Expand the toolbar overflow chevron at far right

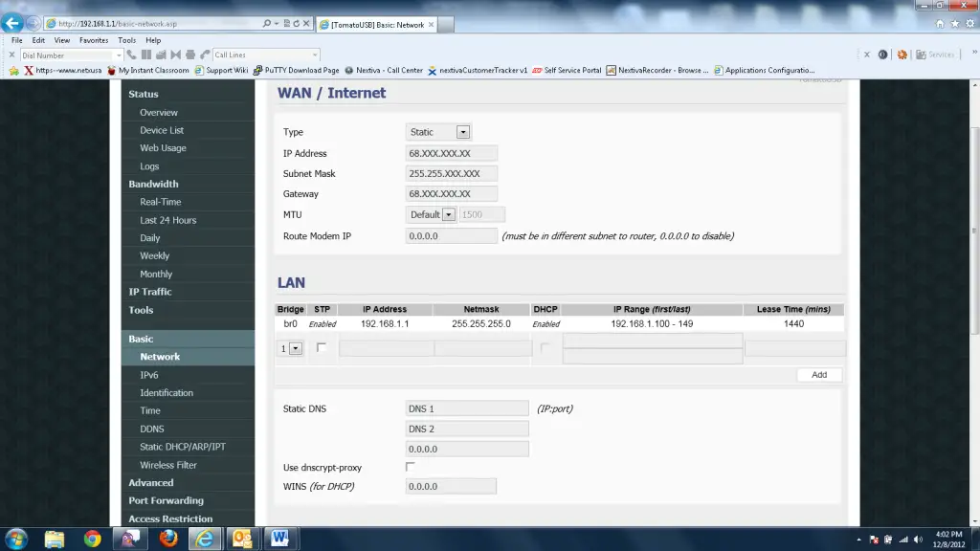coord(973,54)
